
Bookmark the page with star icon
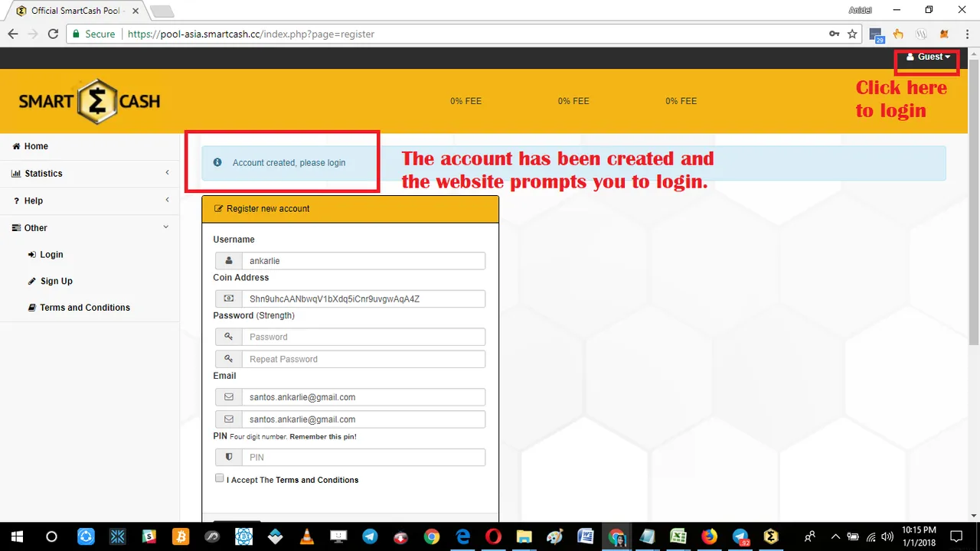coord(852,34)
